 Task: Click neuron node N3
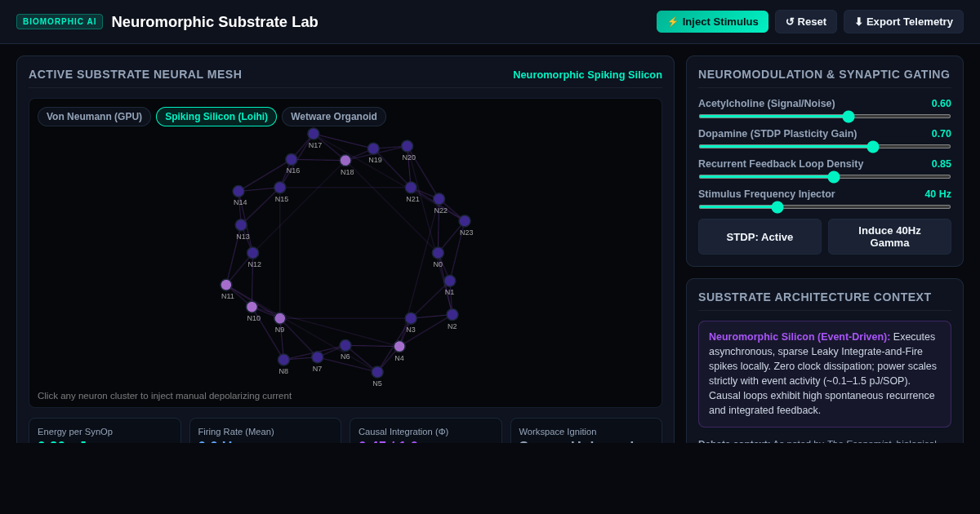pyautogui.click(x=411, y=318)
